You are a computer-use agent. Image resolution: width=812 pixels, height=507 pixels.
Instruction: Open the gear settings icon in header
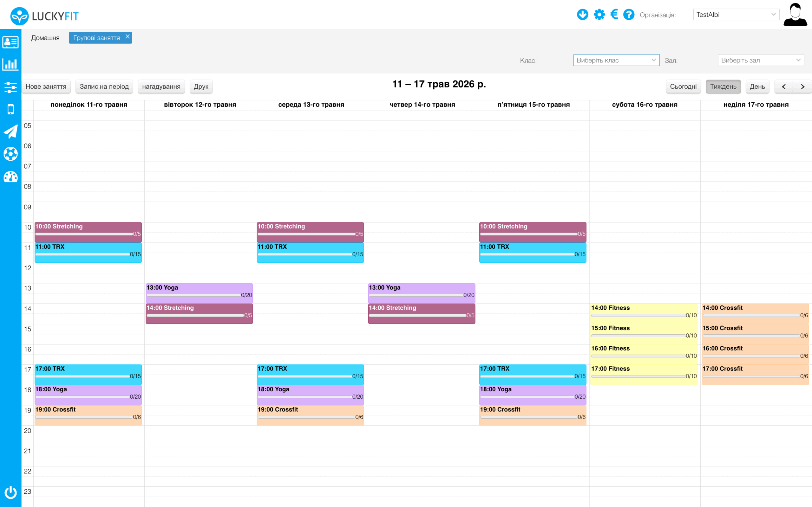point(599,15)
